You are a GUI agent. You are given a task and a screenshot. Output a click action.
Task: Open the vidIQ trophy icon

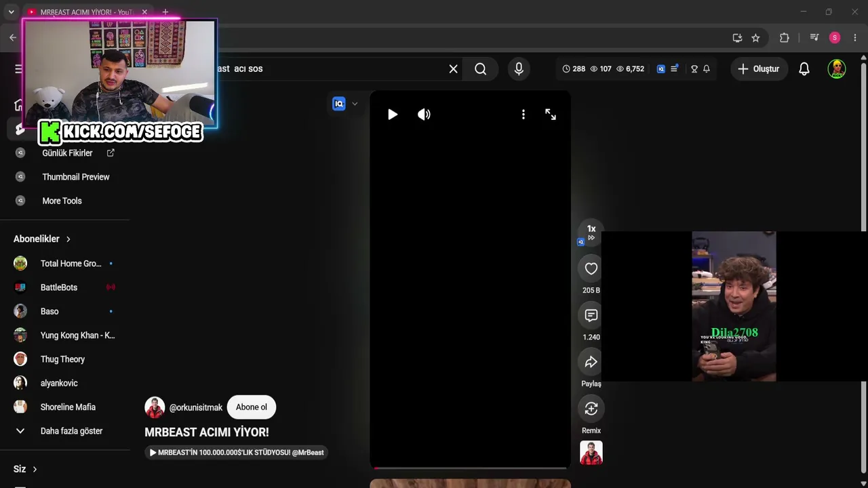pos(694,68)
